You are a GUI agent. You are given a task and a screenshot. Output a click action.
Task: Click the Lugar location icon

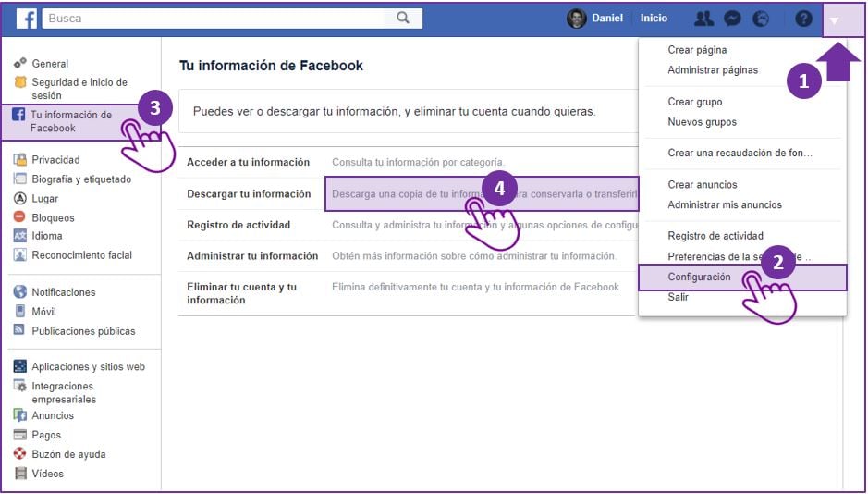(x=20, y=198)
